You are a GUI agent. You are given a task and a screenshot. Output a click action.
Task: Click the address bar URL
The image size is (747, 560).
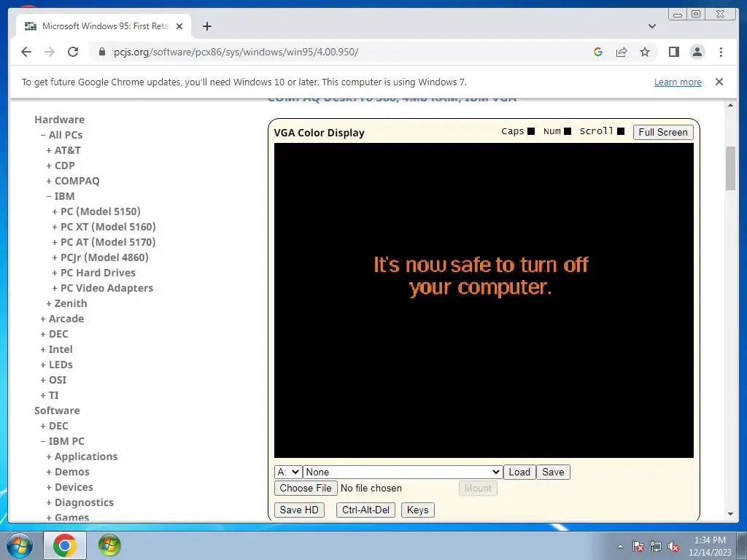(236, 52)
